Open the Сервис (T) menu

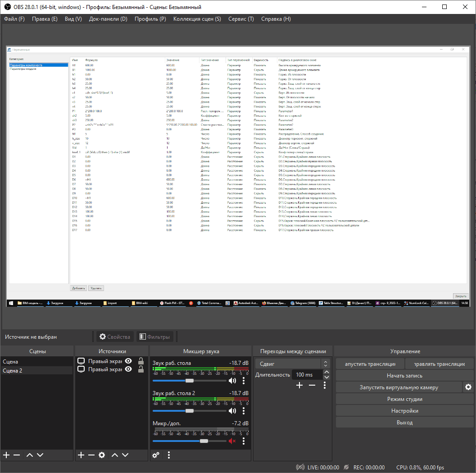pos(241,19)
